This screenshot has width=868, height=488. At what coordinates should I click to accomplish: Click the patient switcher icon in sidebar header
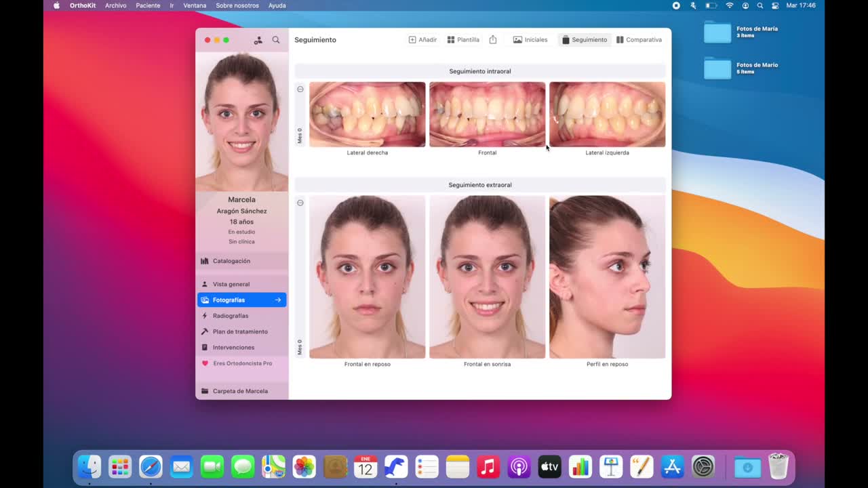(x=258, y=40)
